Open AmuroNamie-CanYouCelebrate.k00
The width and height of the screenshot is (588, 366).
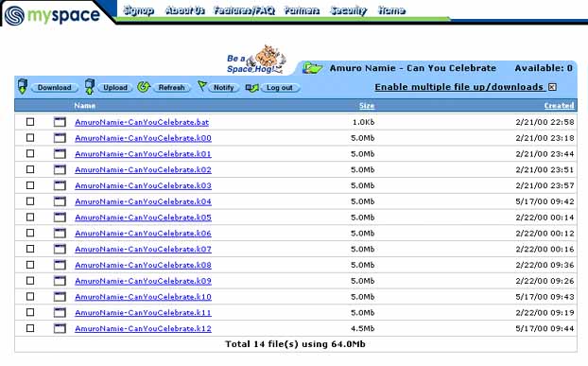(x=143, y=138)
